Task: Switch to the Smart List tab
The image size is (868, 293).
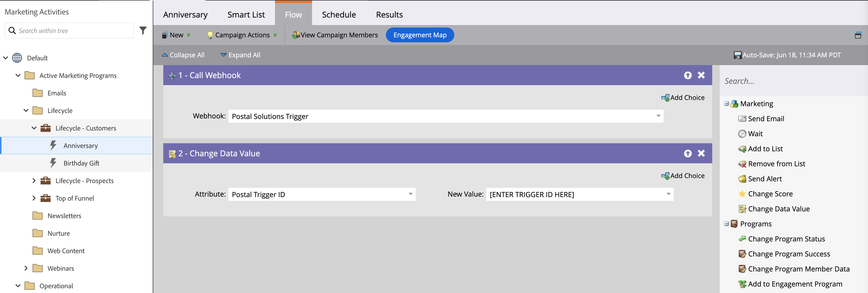Action: (x=246, y=15)
